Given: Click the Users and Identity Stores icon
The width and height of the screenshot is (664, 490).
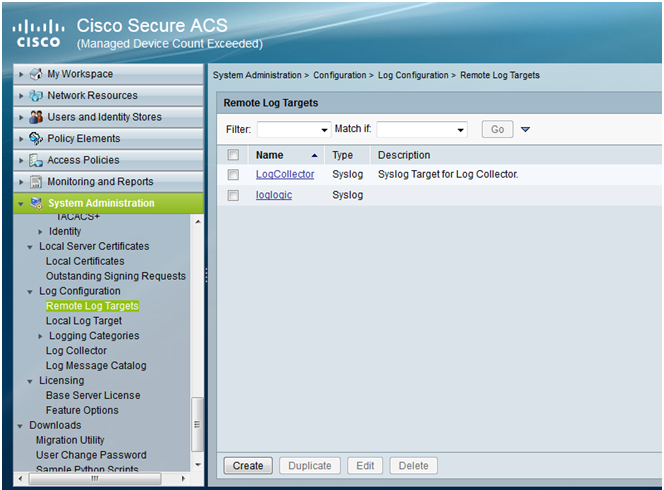Looking at the screenshot, I should pos(36,117).
